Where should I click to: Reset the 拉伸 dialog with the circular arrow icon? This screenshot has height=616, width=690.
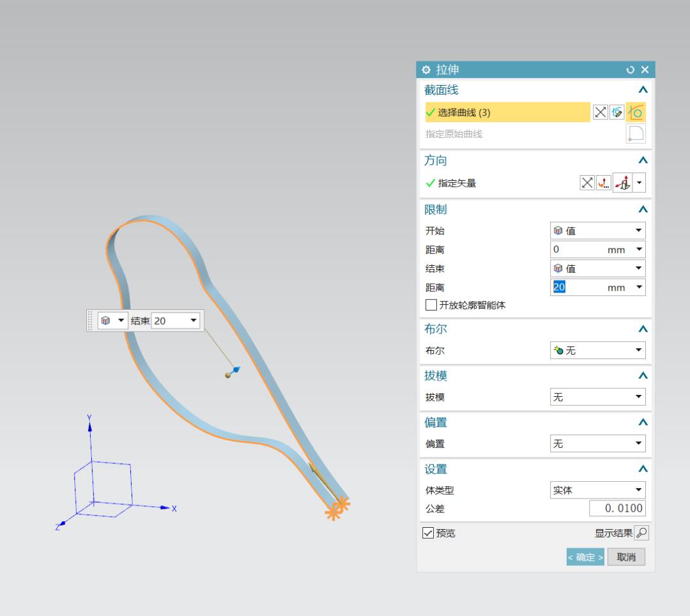tap(630, 70)
